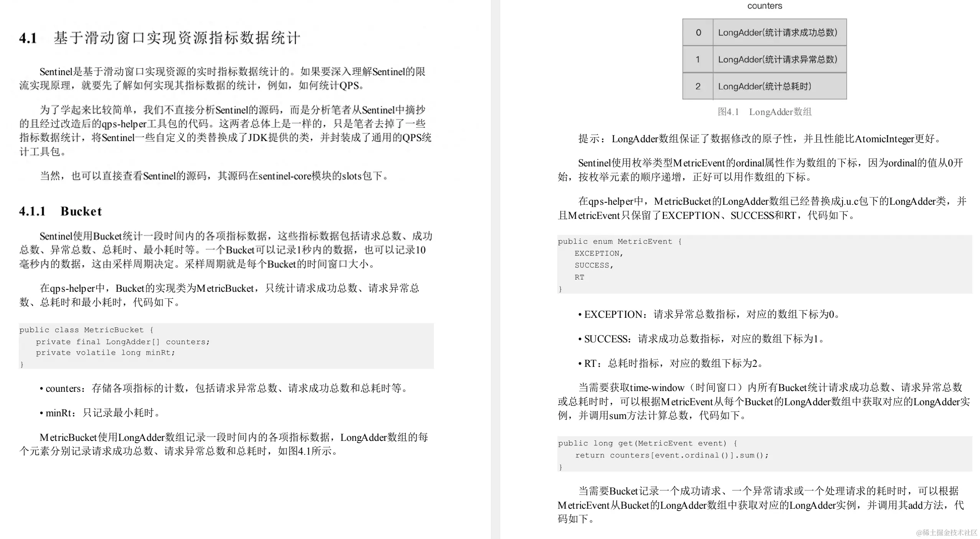Click the 'private volatile long minRt' line
980x539 pixels.
(105, 353)
